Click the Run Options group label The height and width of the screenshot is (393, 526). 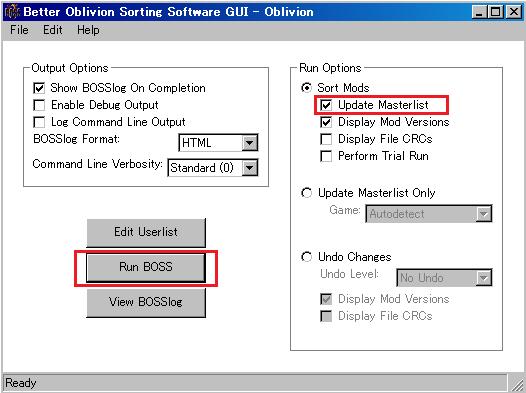click(330, 68)
